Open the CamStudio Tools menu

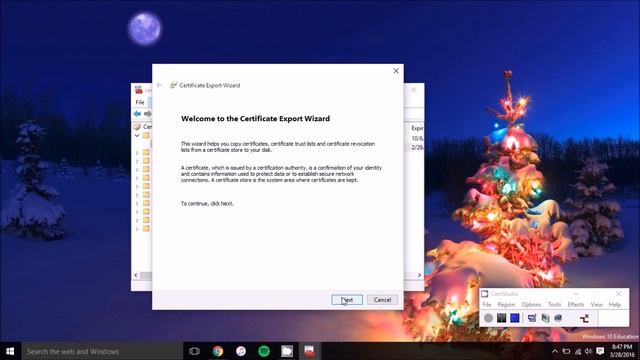555,304
